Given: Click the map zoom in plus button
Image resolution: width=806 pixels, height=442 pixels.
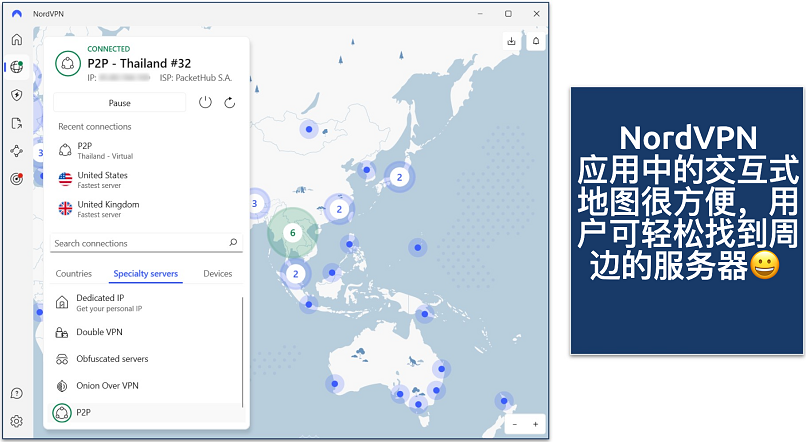Looking at the screenshot, I should (x=536, y=424).
